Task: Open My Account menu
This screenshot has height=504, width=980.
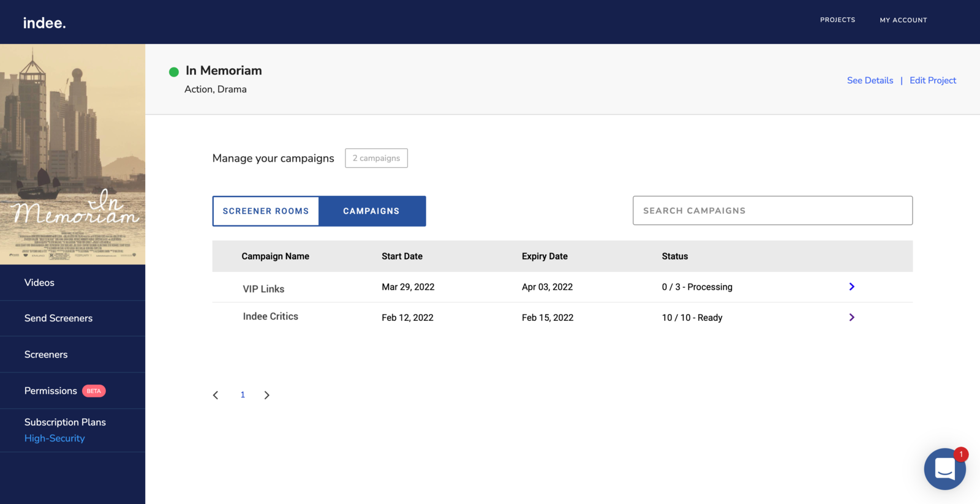Action: click(903, 20)
